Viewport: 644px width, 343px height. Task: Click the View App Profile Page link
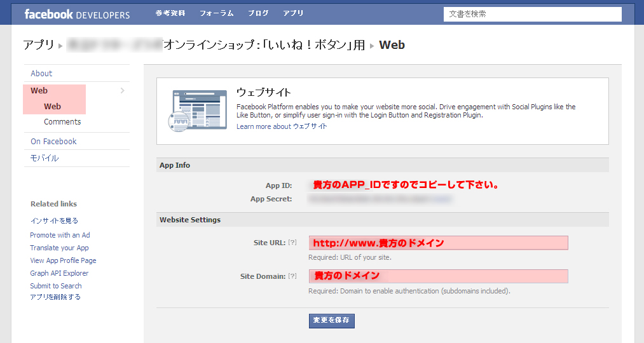pyautogui.click(x=63, y=260)
